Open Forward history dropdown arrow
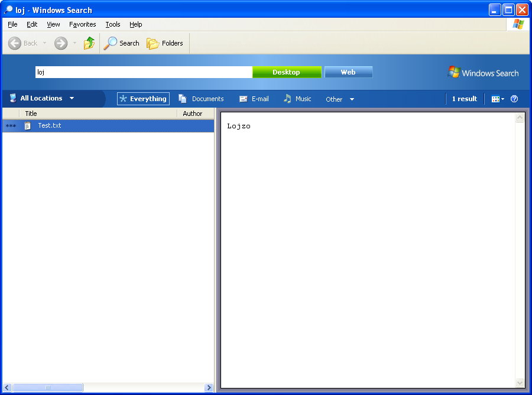532x395 pixels. pyautogui.click(x=74, y=43)
